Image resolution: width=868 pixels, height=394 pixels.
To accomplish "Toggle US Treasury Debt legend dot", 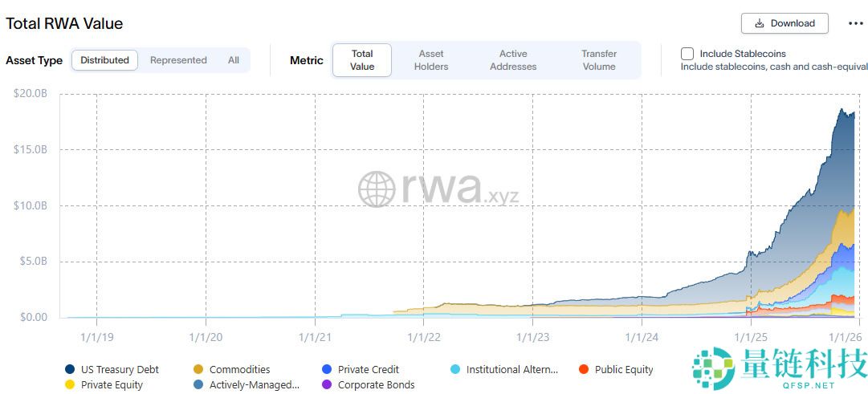I will point(71,370).
